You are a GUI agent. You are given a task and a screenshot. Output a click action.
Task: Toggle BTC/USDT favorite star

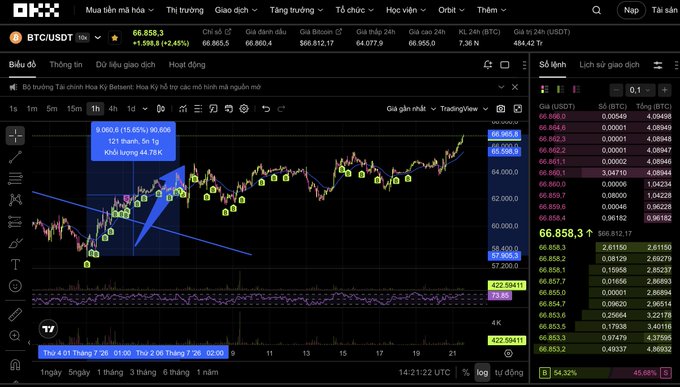tap(114, 38)
